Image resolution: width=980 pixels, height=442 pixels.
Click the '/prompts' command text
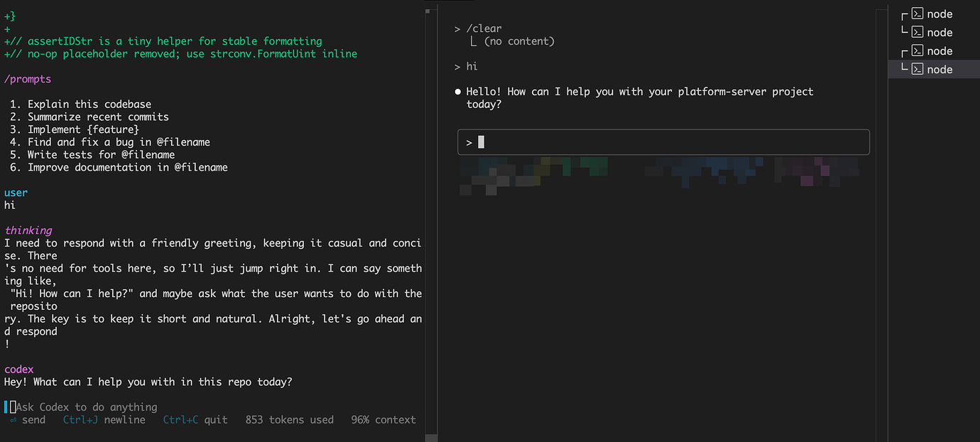coord(28,79)
